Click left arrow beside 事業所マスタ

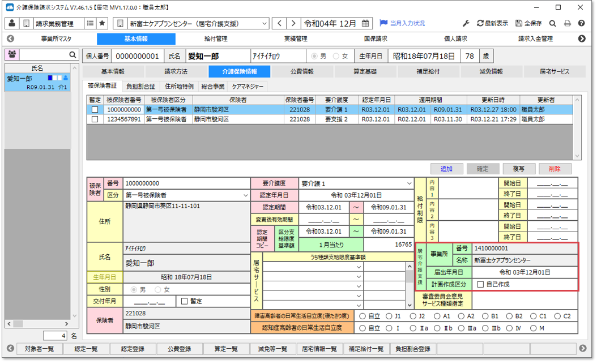(x=11, y=38)
